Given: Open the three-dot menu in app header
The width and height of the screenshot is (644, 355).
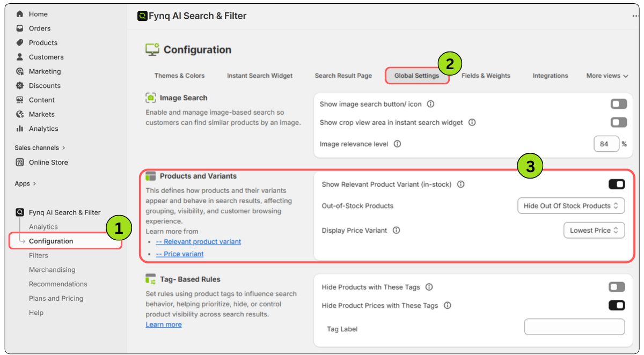Looking at the screenshot, I should [x=635, y=16].
